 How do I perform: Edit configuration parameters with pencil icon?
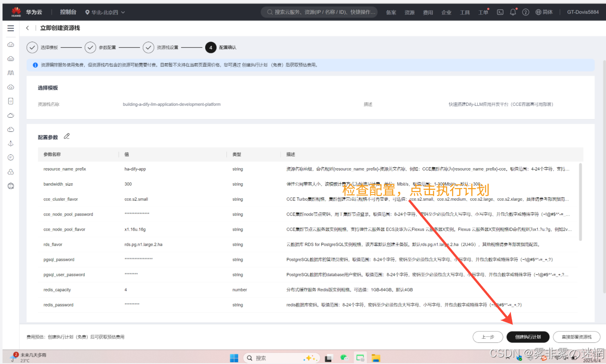(67, 136)
